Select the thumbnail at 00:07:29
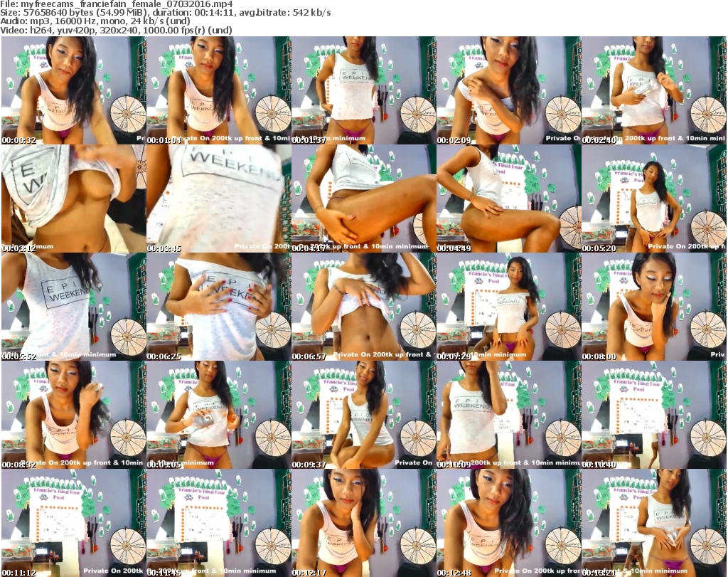This screenshot has width=728, height=577. click(x=508, y=307)
